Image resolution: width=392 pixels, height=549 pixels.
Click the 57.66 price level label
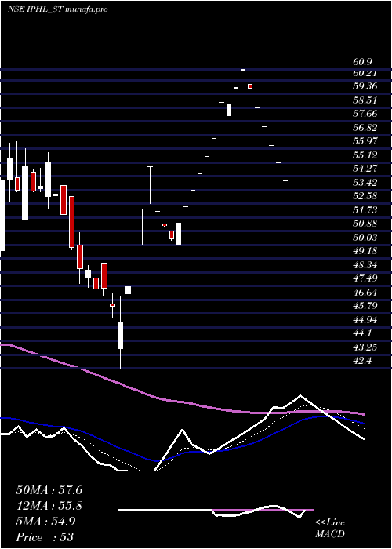tap(365, 114)
